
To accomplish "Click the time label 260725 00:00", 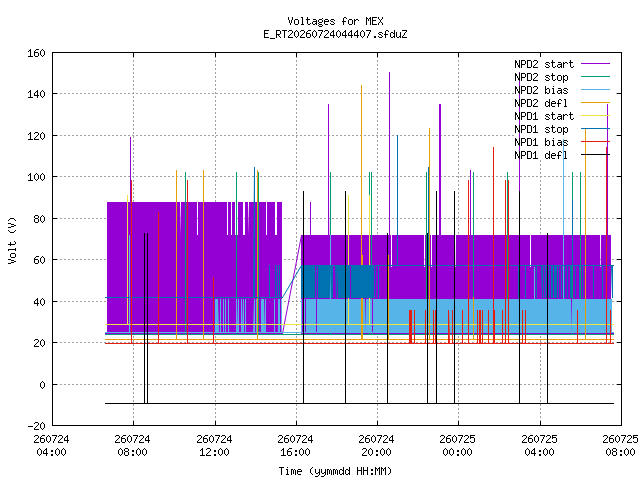I will [457, 446].
